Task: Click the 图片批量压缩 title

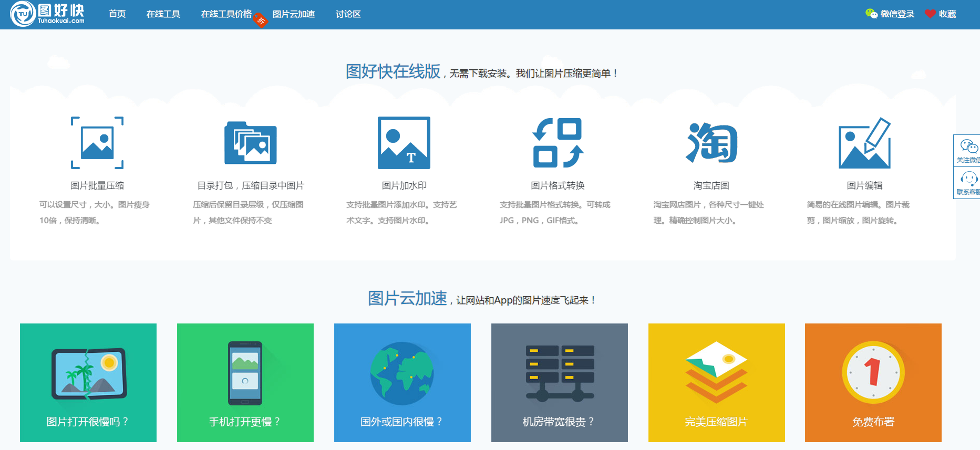Action: 97,185
